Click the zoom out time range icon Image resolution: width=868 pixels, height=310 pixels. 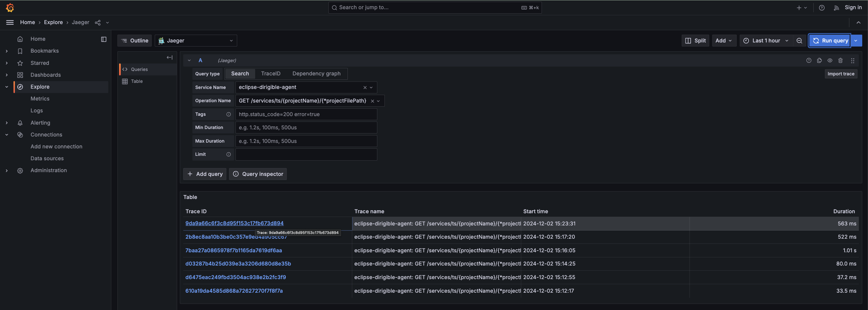[799, 41]
